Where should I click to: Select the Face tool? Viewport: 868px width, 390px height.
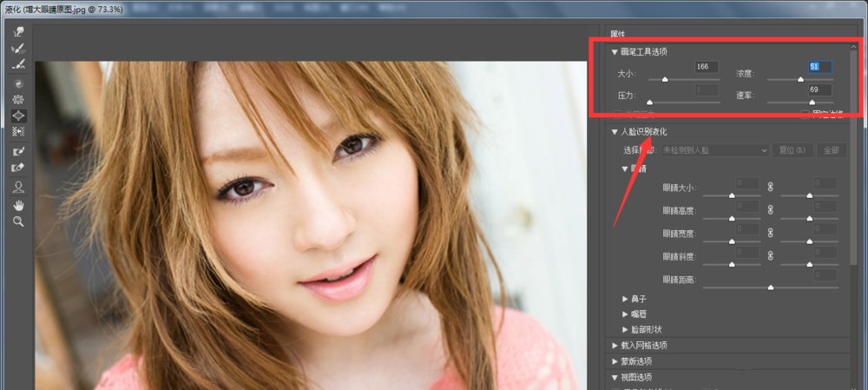point(18,187)
